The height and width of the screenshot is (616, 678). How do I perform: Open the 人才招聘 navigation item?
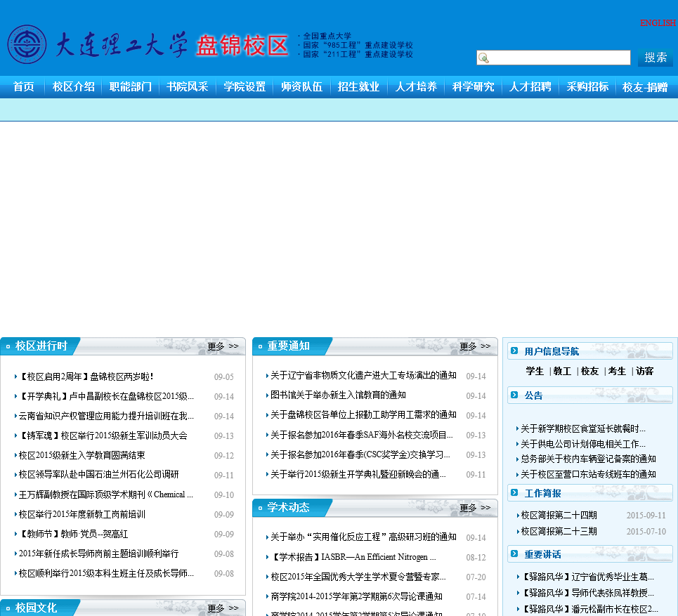(530, 87)
